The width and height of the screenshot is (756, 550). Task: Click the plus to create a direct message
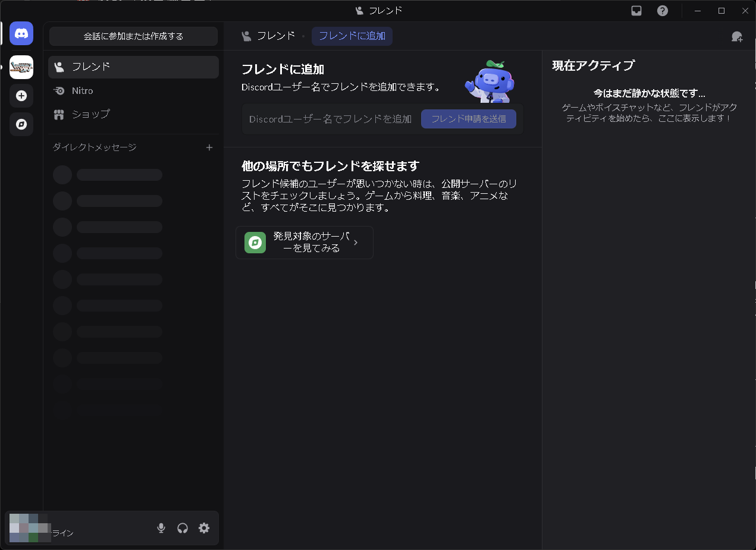[209, 147]
